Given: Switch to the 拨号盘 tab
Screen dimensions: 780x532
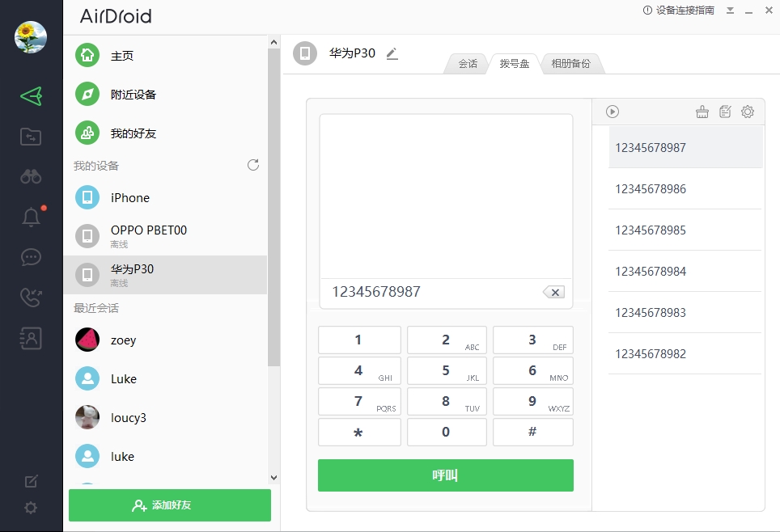Looking at the screenshot, I should click(515, 64).
